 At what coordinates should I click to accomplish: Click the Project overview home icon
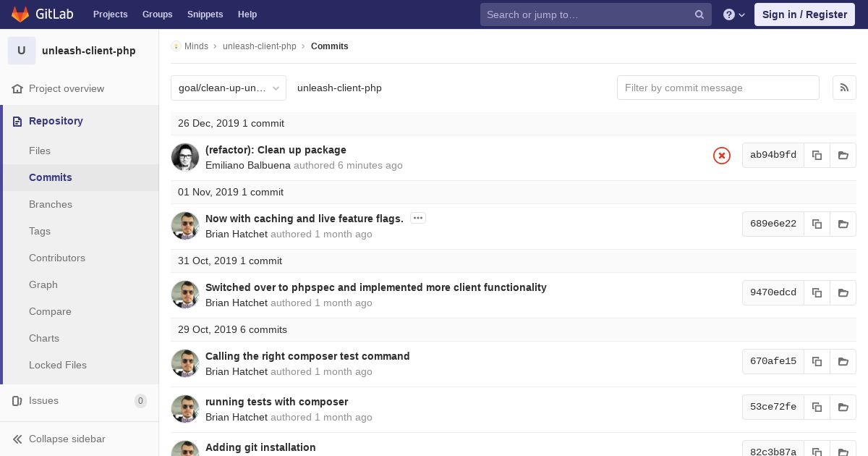coord(17,88)
